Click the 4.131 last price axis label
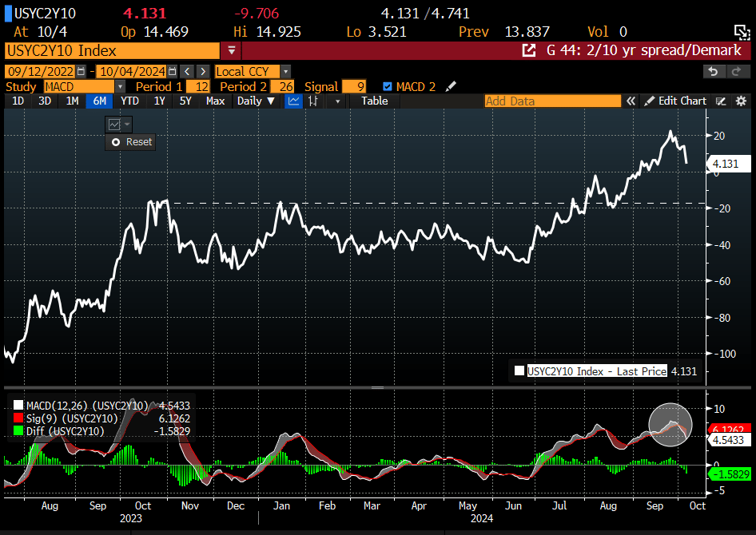Screen dimensions: 756x535 pyautogui.click(x=729, y=164)
